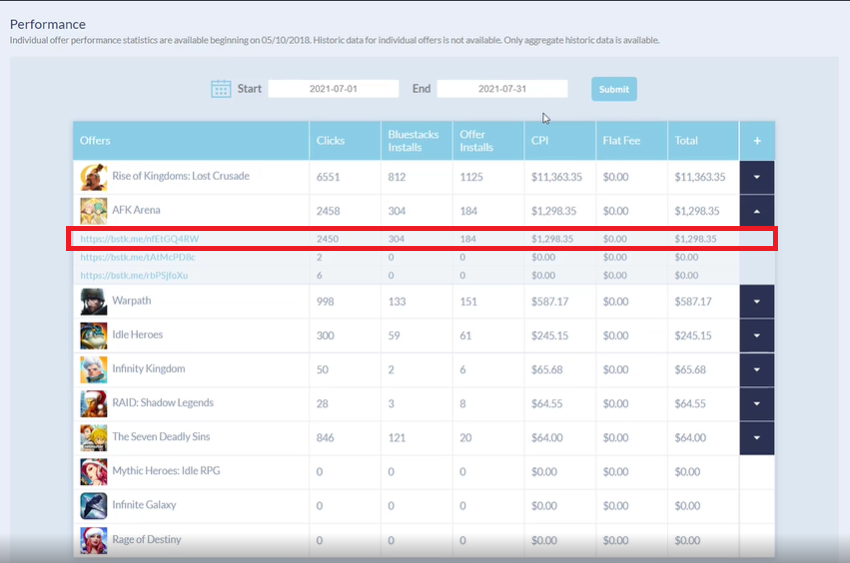
Task: Click the calendar icon beside Start
Action: [221, 89]
